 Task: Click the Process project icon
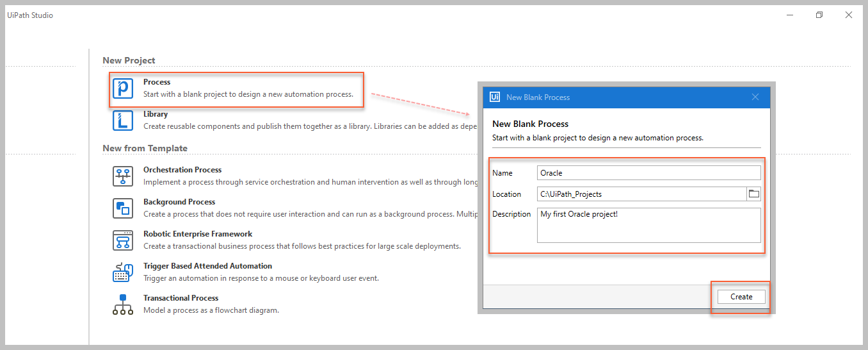(x=123, y=88)
